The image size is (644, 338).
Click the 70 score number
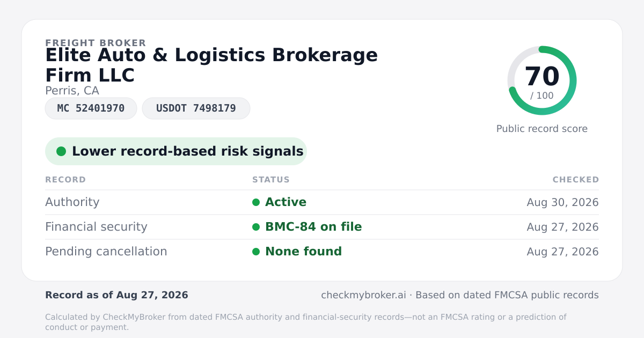[542, 77]
